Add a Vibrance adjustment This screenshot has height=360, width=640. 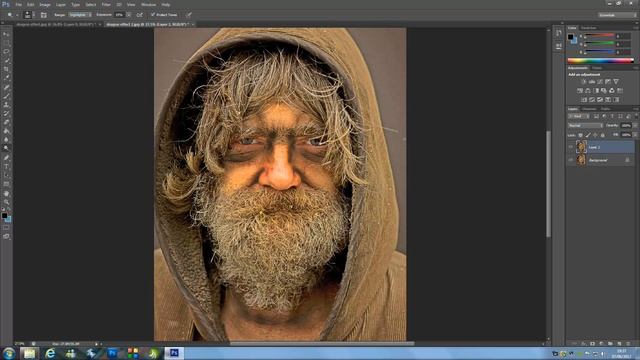[x=616, y=82]
